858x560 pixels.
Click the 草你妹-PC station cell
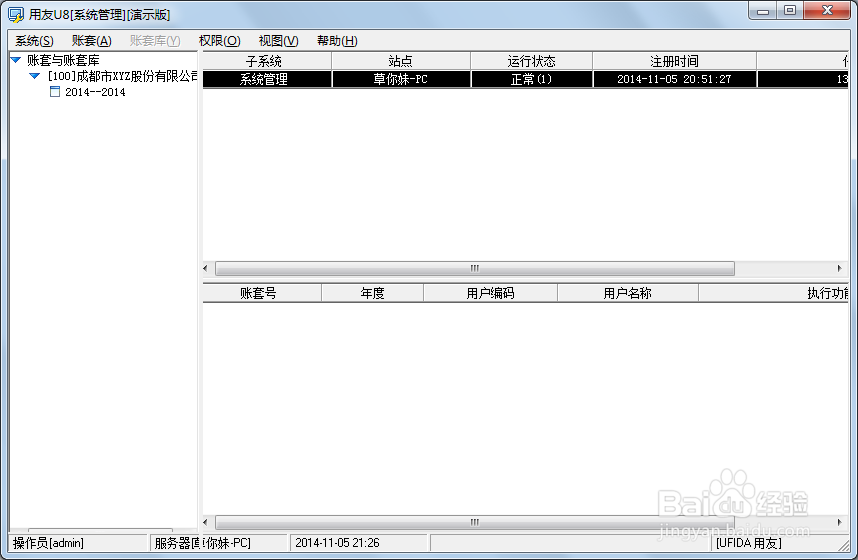[x=401, y=79]
